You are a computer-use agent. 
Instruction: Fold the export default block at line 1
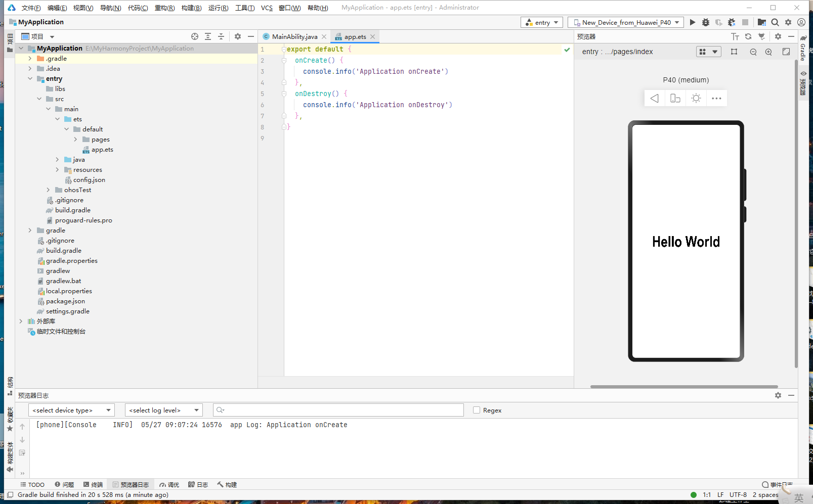pyautogui.click(x=284, y=49)
